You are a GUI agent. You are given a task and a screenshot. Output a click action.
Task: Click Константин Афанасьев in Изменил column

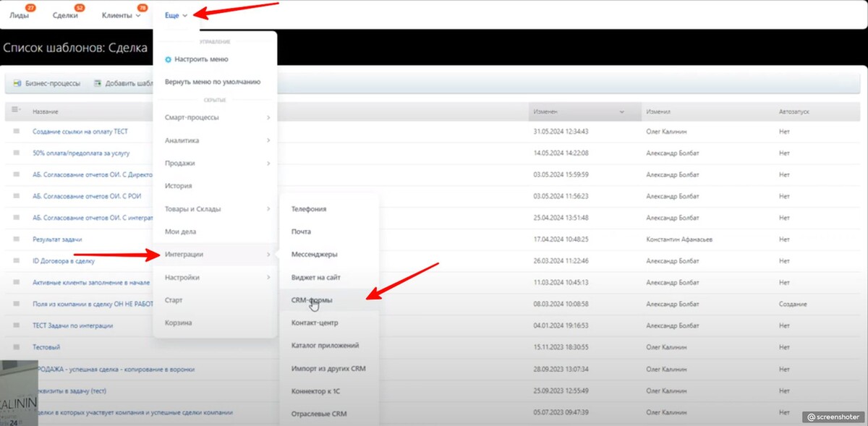point(680,239)
